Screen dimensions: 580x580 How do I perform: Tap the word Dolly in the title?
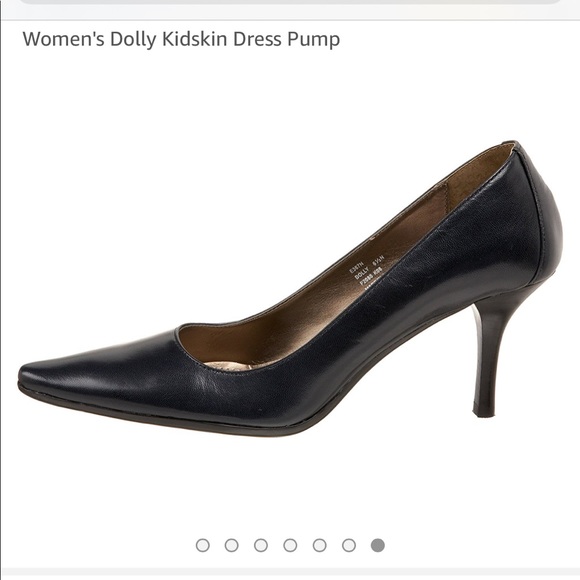134,40
